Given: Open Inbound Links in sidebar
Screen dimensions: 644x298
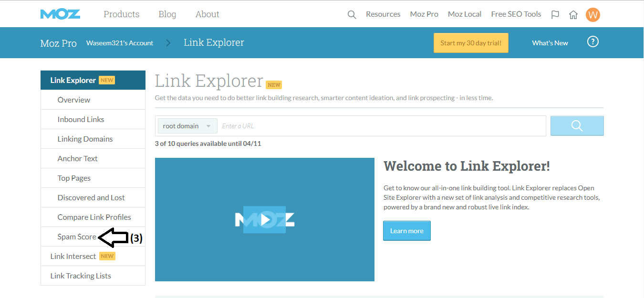Looking at the screenshot, I should point(93,119).
